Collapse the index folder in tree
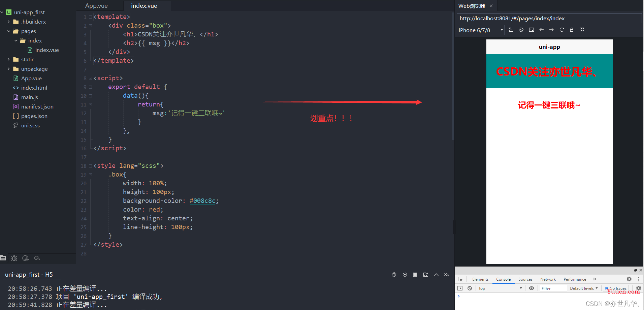Image resolution: width=644 pixels, height=310 pixels. pos(15,40)
